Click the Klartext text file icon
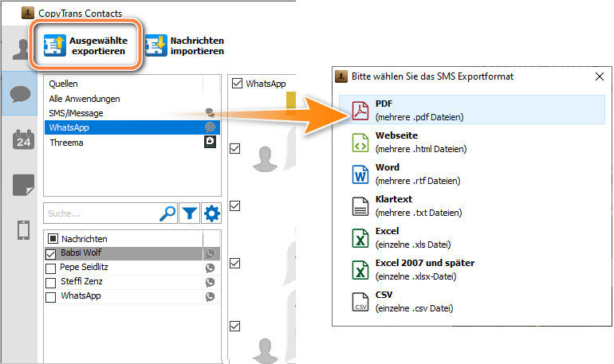614x364 pixels. point(360,206)
